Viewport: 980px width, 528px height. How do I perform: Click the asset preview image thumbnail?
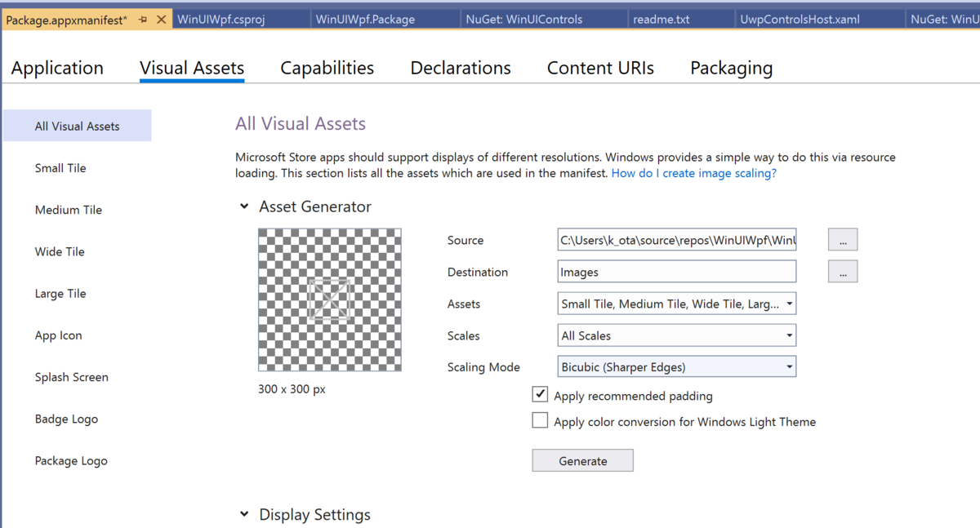point(329,299)
